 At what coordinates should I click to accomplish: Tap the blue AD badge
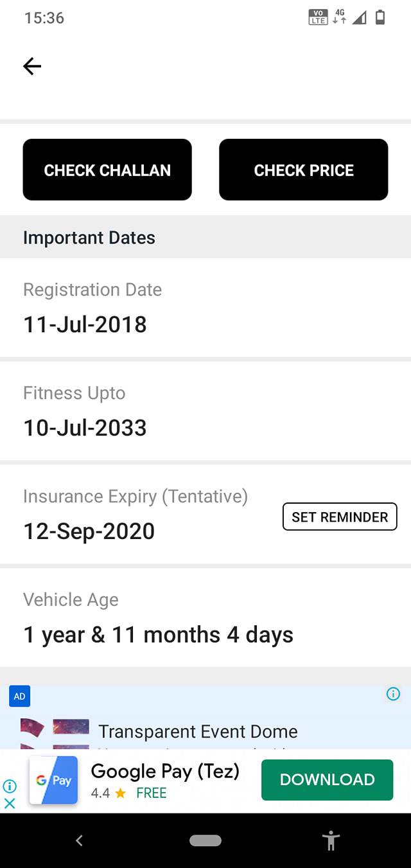coord(19,696)
